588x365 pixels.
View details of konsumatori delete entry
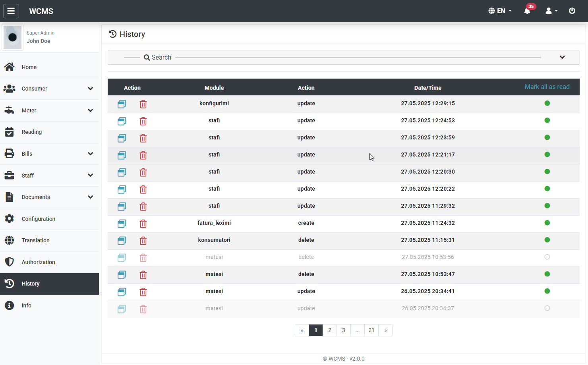tap(122, 241)
